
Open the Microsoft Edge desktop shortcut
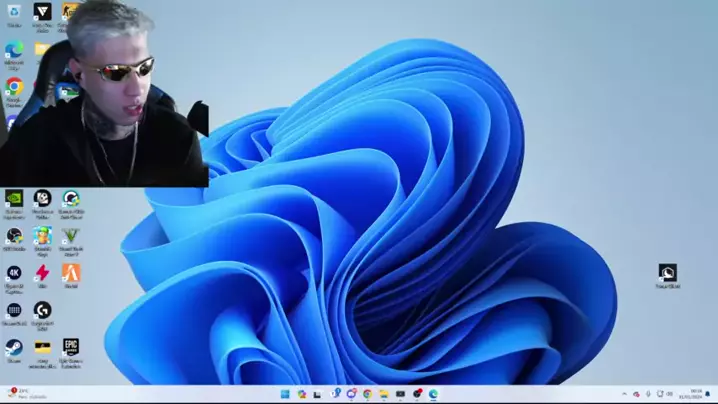pyautogui.click(x=14, y=49)
